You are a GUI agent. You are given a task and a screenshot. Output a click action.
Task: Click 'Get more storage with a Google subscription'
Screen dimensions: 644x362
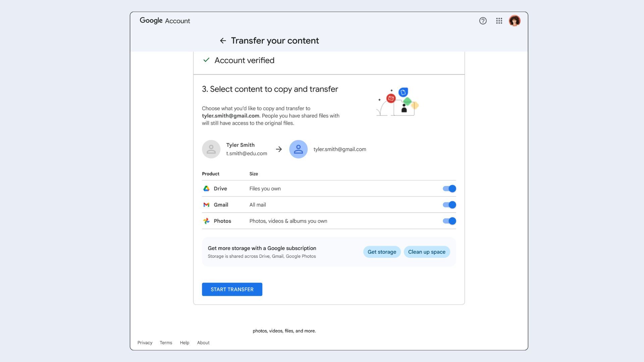point(262,248)
